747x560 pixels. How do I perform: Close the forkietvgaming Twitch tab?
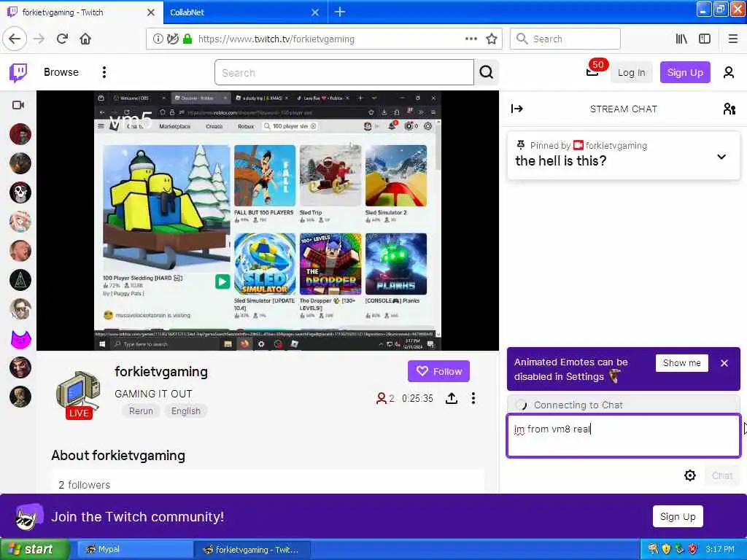coord(150,12)
